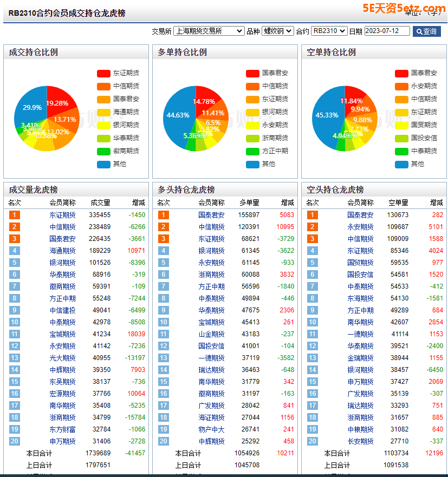Click green 方正中期 legend swatch in 多单持仓比例
The height and width of the screenshot is (477, 448).
click(x=252, y=151)
